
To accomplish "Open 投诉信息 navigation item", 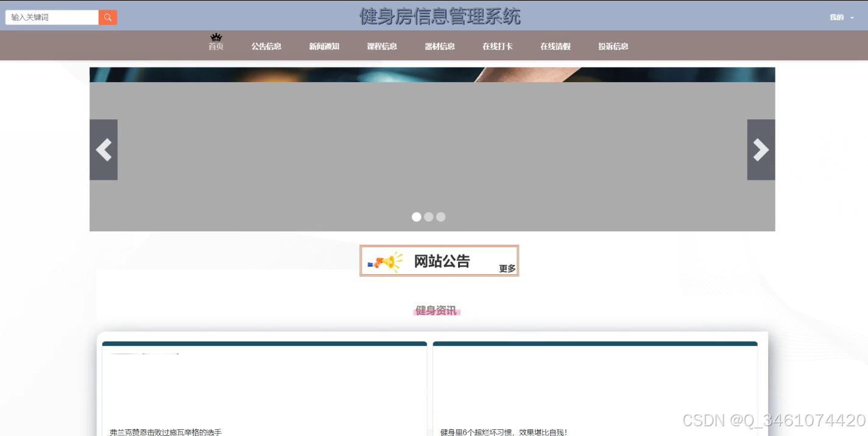I will [613, 46].
